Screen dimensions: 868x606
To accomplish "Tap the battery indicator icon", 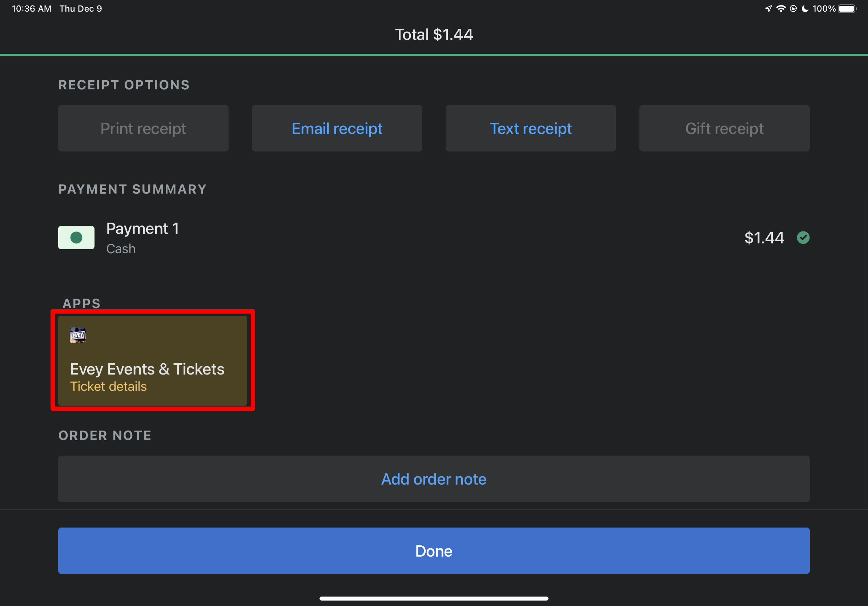I will tap(847, 9).
